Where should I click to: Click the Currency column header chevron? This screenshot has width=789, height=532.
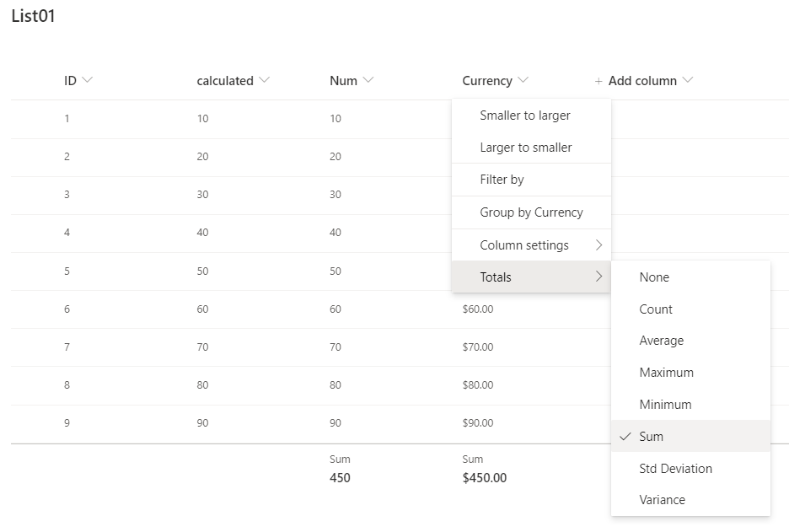[x=523, y=80]
